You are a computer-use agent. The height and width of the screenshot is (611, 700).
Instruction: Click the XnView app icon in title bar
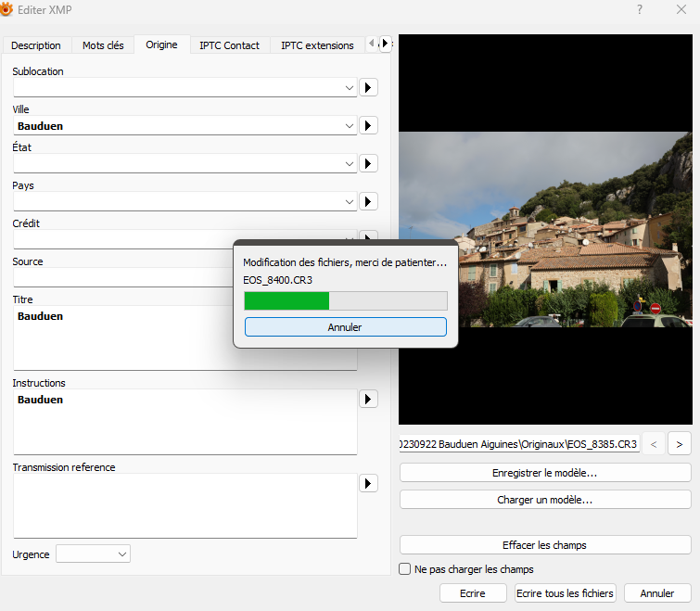pyautogui.click(x=6, y=9)
